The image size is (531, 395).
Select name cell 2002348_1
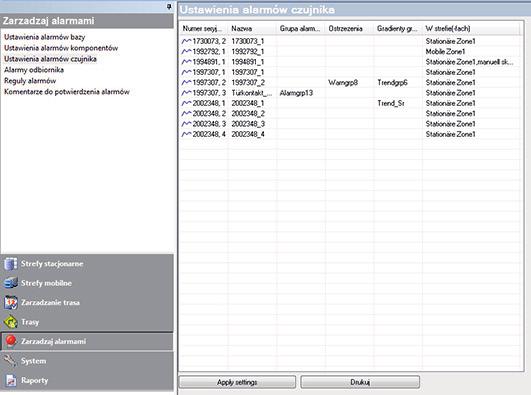248,103
